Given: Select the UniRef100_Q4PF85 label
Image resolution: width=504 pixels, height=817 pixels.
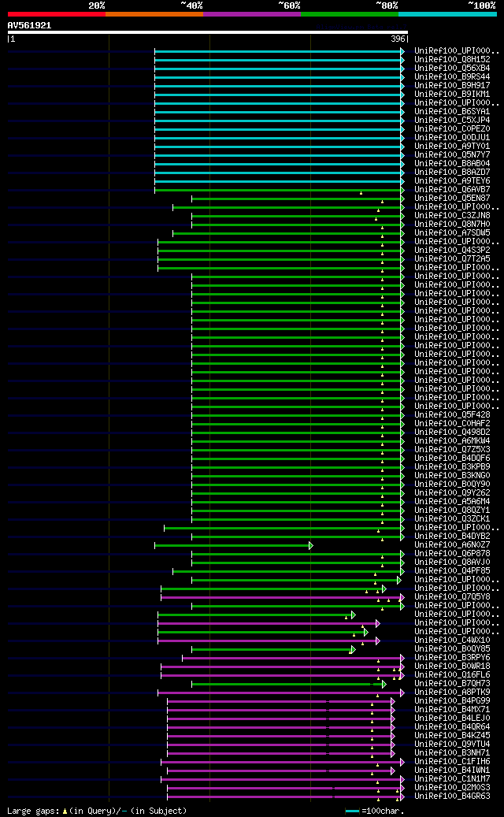Looking at the screenshot, I should [452, 570].
